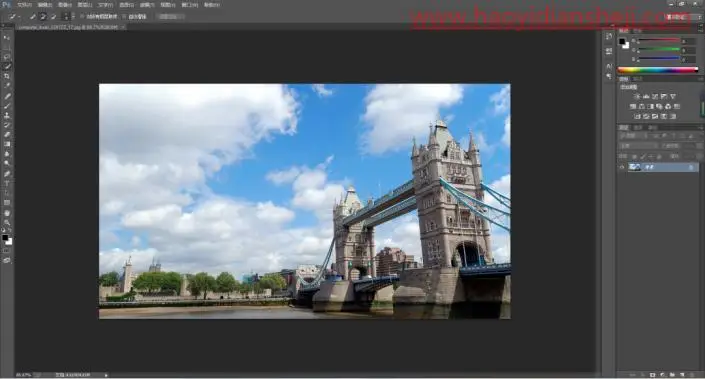Select the Eyedropper tool
Screen dimensions: 705x379
pyautogui.click(x=7, y=86)
